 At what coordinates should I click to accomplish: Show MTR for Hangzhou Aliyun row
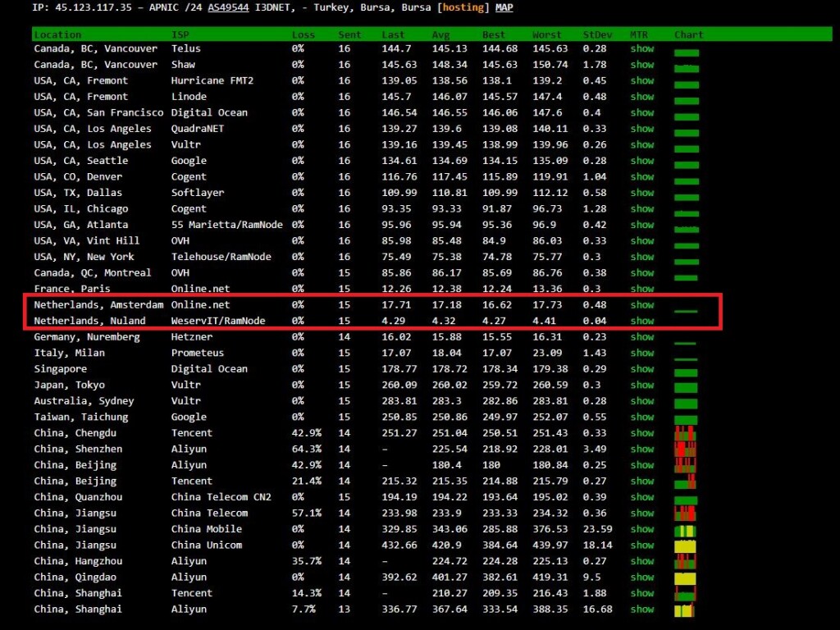point(641,561)
